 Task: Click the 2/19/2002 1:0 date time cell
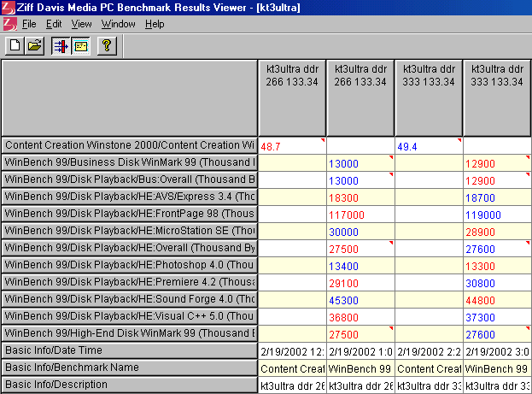pos(360,351)
